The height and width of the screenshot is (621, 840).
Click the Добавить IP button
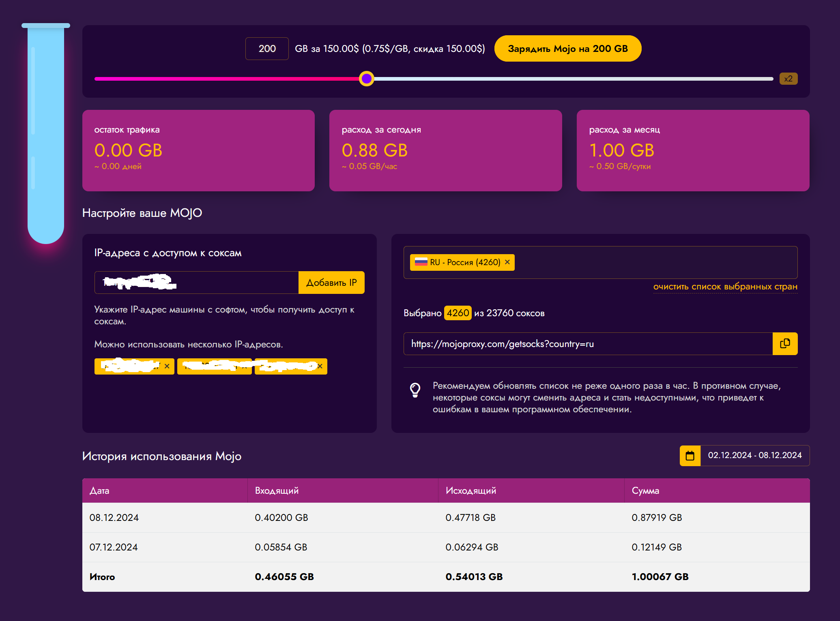tap(331, 283)
